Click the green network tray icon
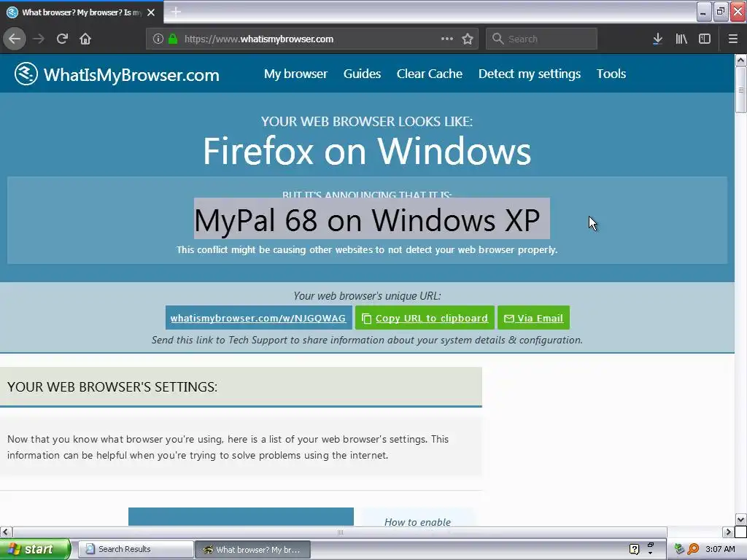This screenshot has height=560, width=747. click(x=679, y=549)
